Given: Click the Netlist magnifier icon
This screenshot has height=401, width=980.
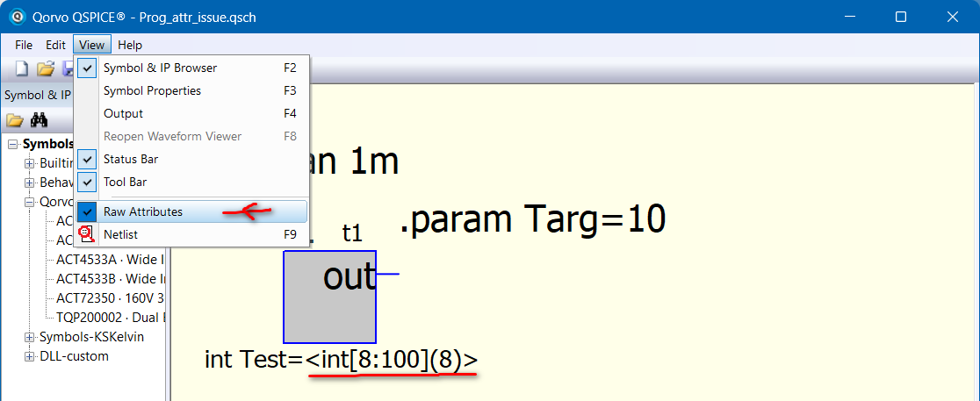Looking at the screenshot, I should (x=87, y=235).
